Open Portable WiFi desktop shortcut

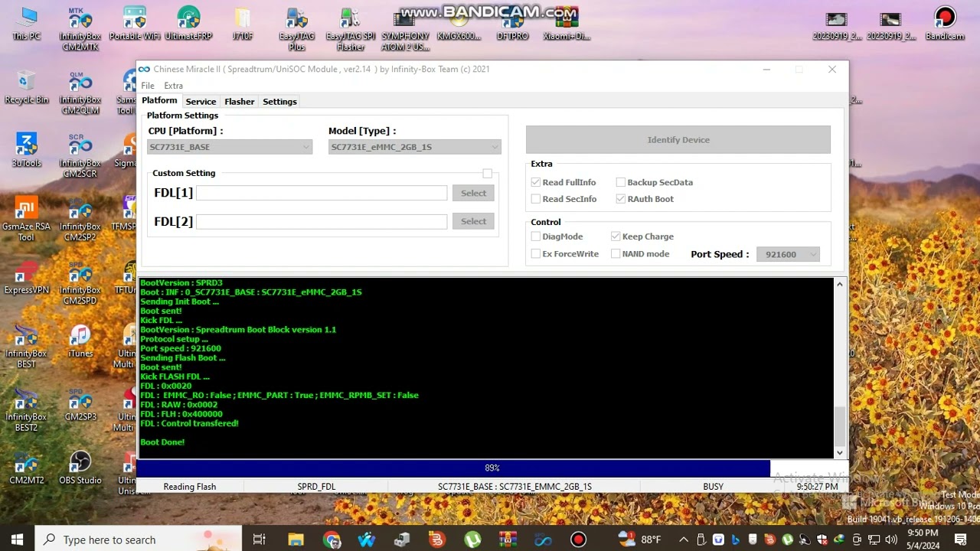point(134,24)
